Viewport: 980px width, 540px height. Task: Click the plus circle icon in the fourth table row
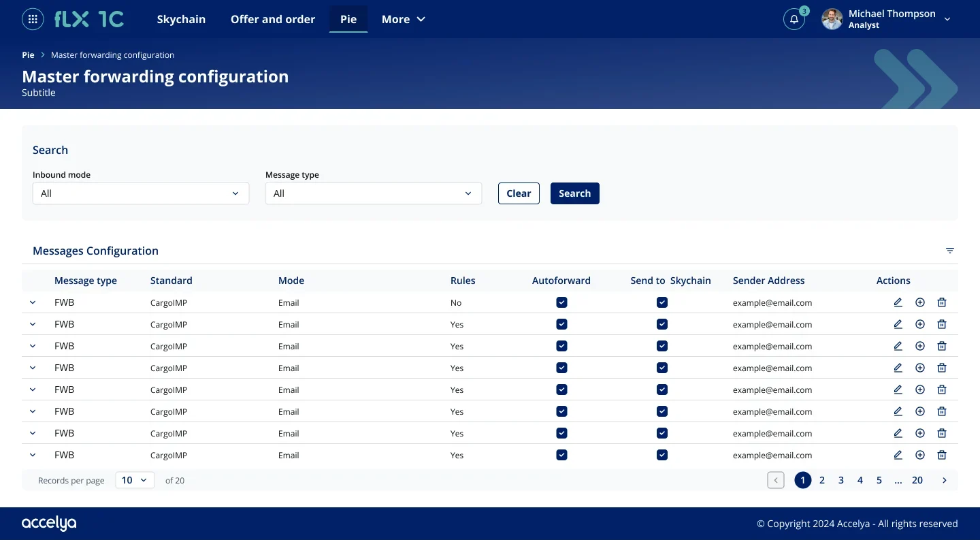[x=920, y=368]
